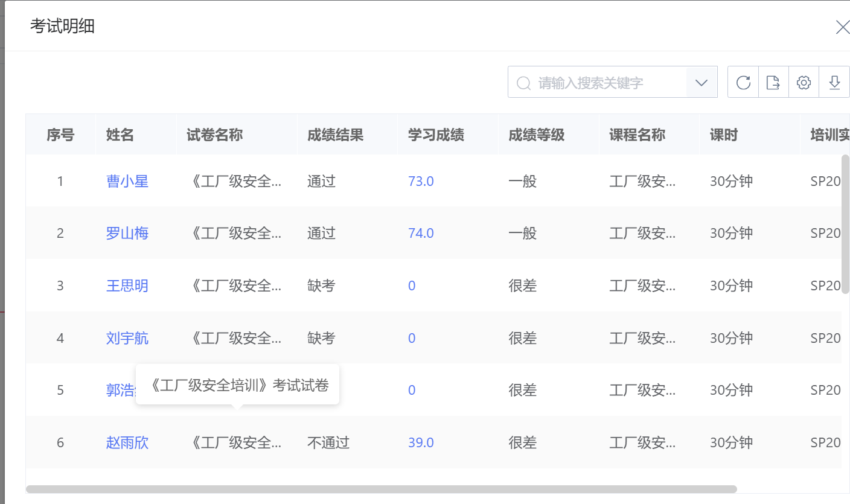850x504 pixels.
Task: Download the exam details
Action: point(834,81)
